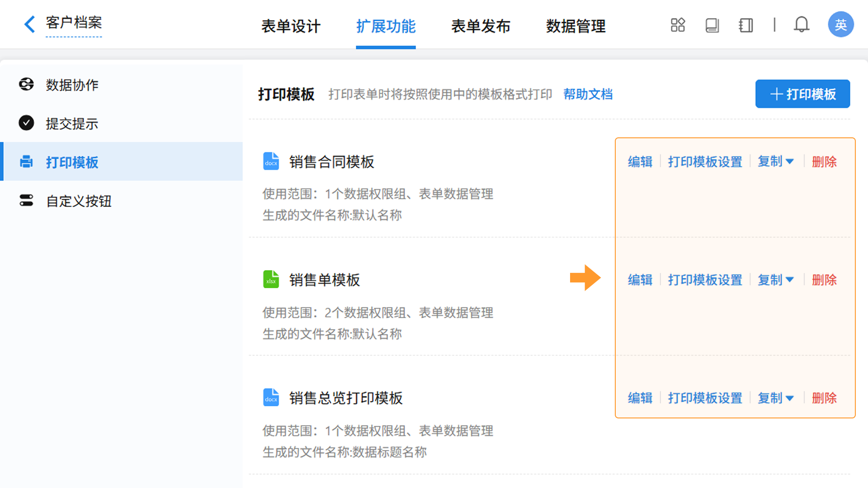Click the docx icon of 销售总览打印模板
The height and width of the screenshot is (488, 868).
coord(271,398)
